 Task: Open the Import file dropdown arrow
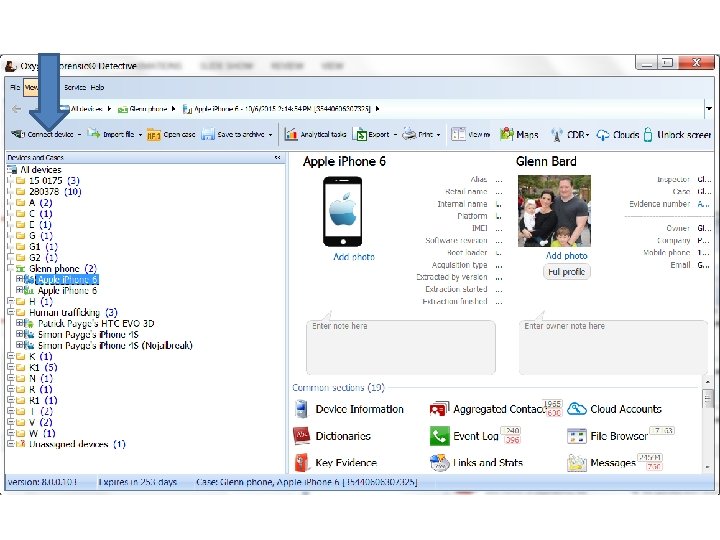[140, 135]
